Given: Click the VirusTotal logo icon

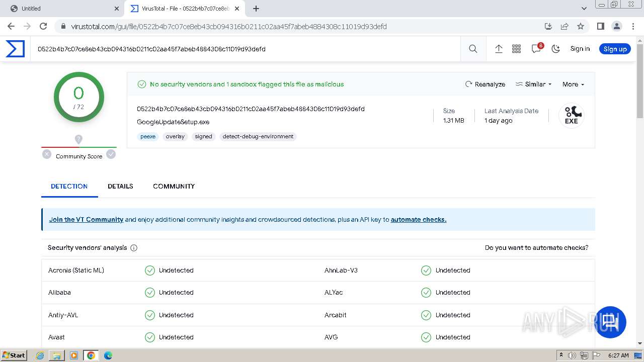Looking at the screenshot, I should pyautogui.click(x=15, y=49).
